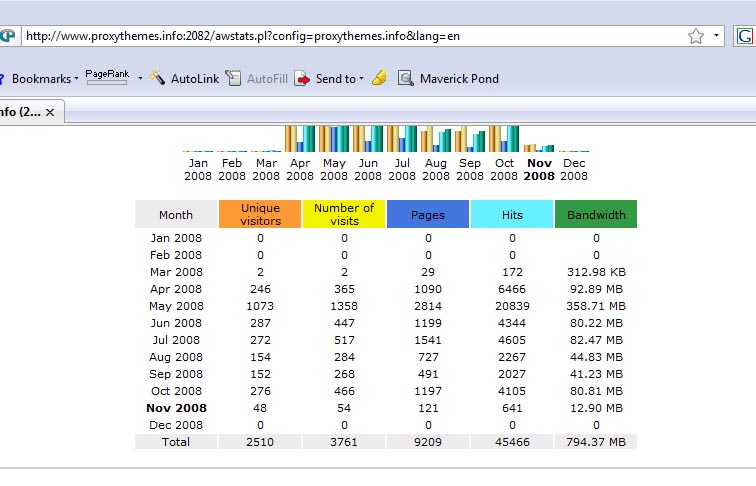This screenshot has height=486, width=756.
Task: Click the yellow Number of visits header
Action: [x=344, y=214]
